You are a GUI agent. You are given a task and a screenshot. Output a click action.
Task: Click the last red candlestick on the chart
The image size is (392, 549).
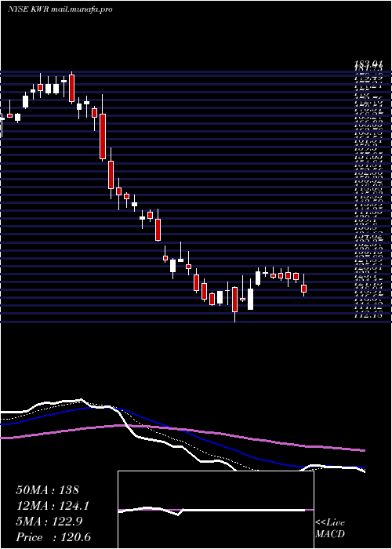[x=304, y=289]
